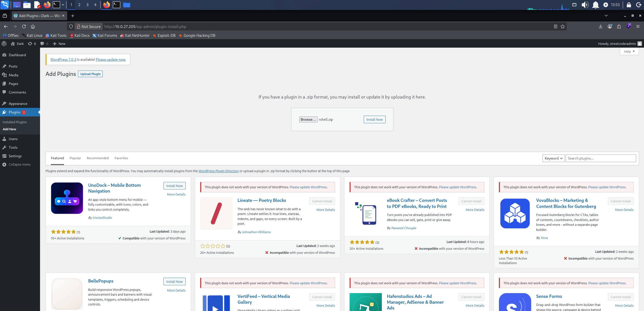Open the Google Hacking DB bookmark
Screen dimensions: 644x311
point(197,36)
